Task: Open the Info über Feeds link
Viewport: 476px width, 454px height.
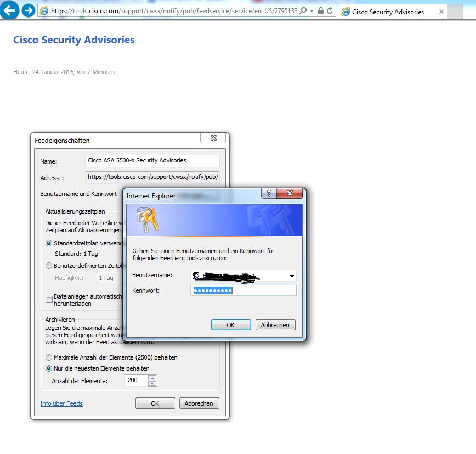Action: click(x=61, y=403)
